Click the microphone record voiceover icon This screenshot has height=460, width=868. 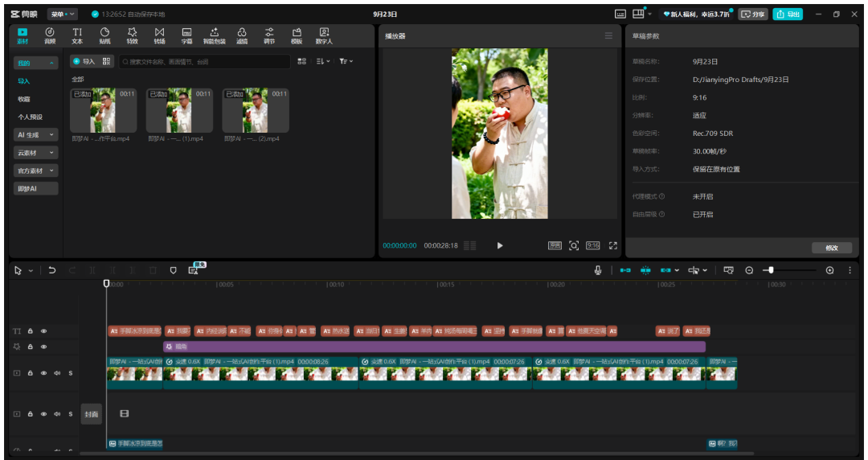598,270
